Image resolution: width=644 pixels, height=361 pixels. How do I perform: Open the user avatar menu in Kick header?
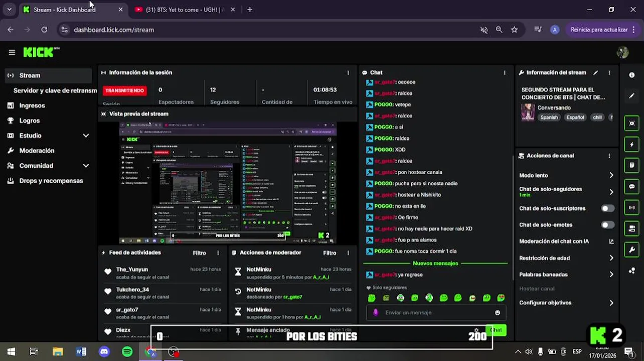[622, 52]
